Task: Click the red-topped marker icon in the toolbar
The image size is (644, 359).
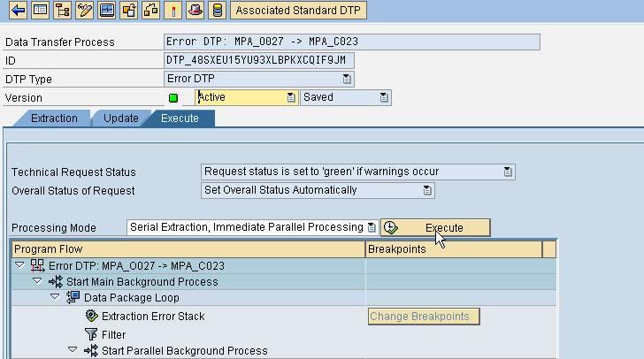Action: click(172, 11)
